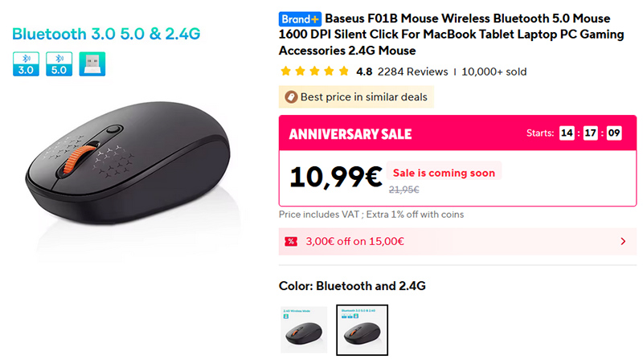Click the five-star rating icons
Viewport: 643px width, 364px height.
314,72
